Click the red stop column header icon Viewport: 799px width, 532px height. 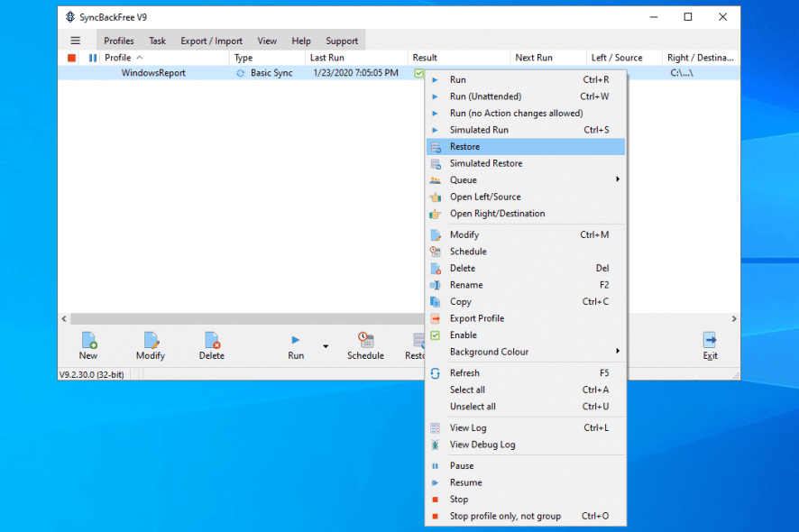point(71,58)
